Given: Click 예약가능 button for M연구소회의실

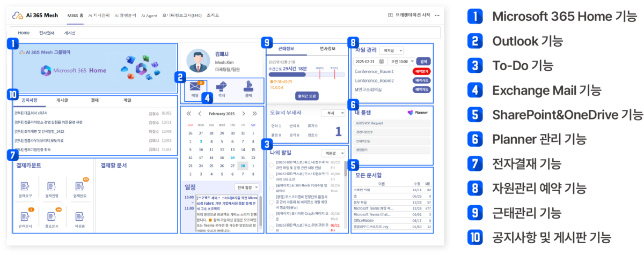Looking at the screenshot, I should point(421,89).
